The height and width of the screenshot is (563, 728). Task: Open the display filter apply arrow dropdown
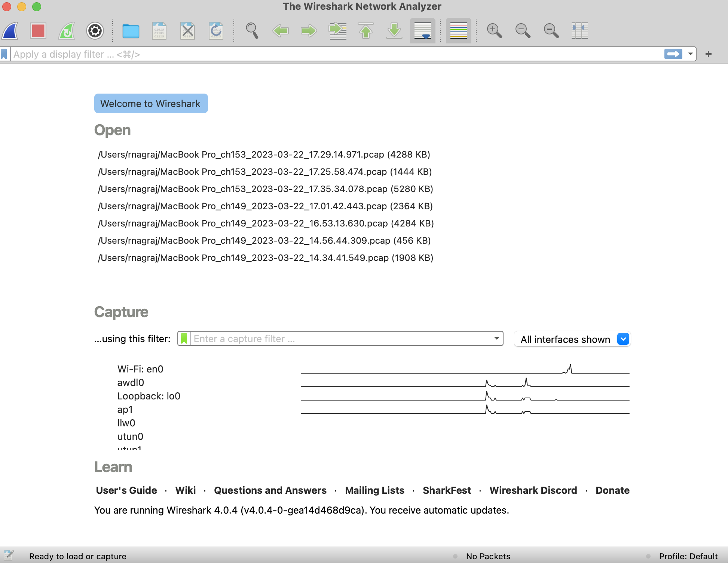[689, 54]
